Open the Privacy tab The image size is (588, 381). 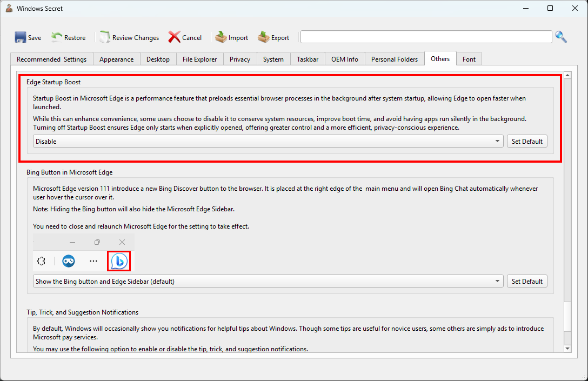(240, 59)
